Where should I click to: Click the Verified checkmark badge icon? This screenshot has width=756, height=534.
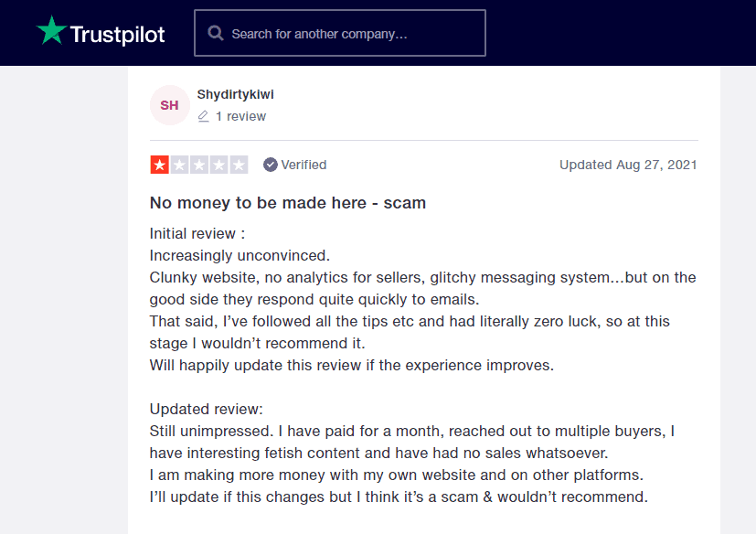point(271,165)
